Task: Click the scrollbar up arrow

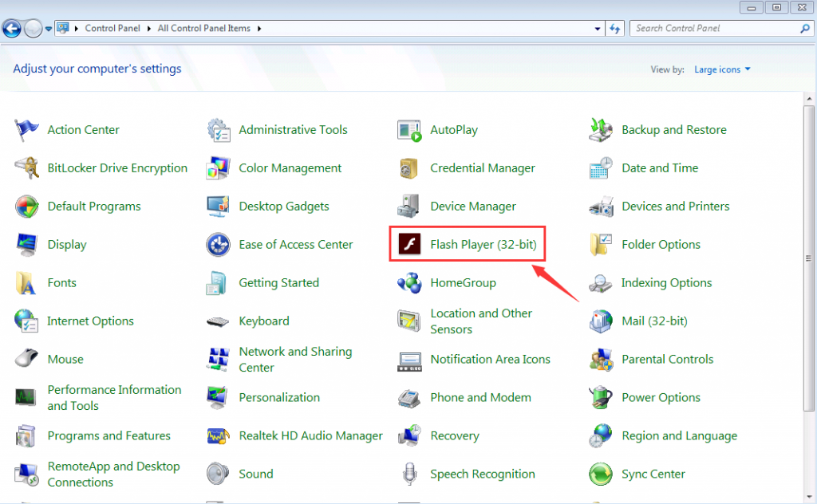Action: [809, 98]
